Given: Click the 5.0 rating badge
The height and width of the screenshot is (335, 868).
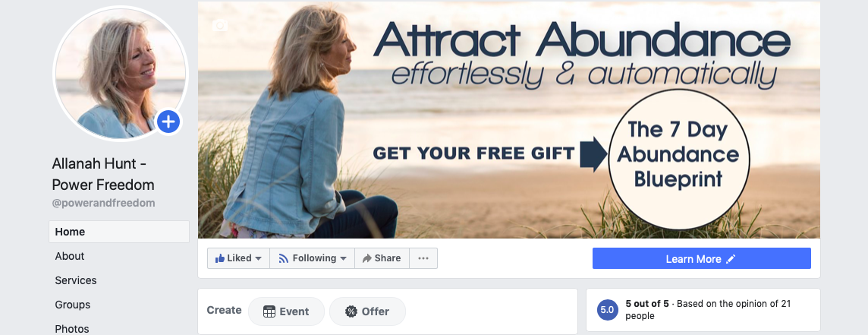Looking at the screenshot, I should pos(607,309).
